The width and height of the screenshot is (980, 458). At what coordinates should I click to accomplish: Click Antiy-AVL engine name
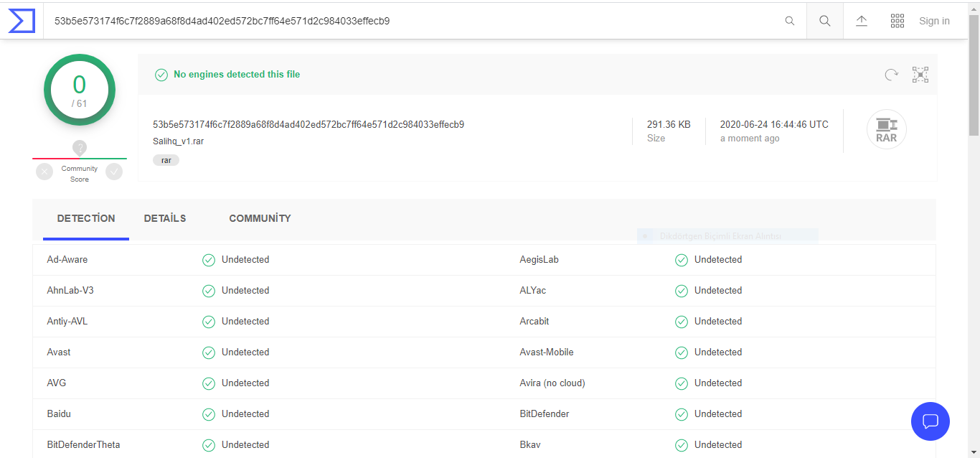pos(67,321)
